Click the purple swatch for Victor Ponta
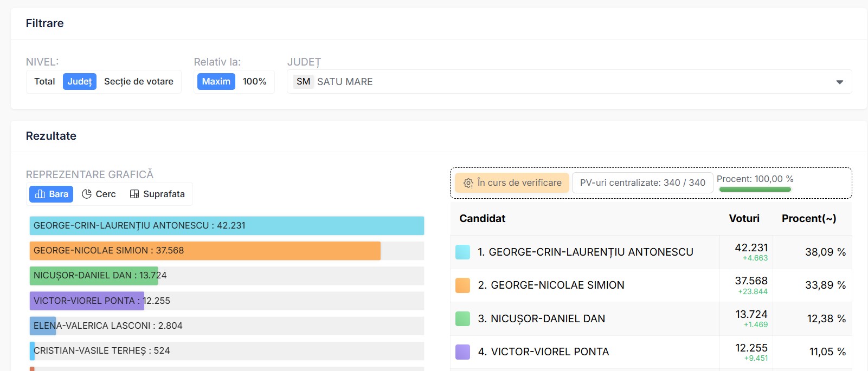868x371 pixels. [x=462, y=352]
